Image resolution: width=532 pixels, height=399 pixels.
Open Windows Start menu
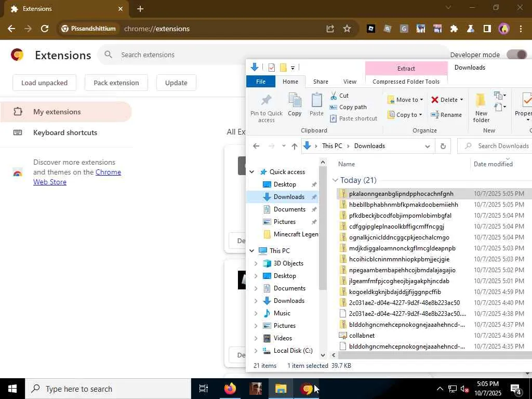(12, 389)
